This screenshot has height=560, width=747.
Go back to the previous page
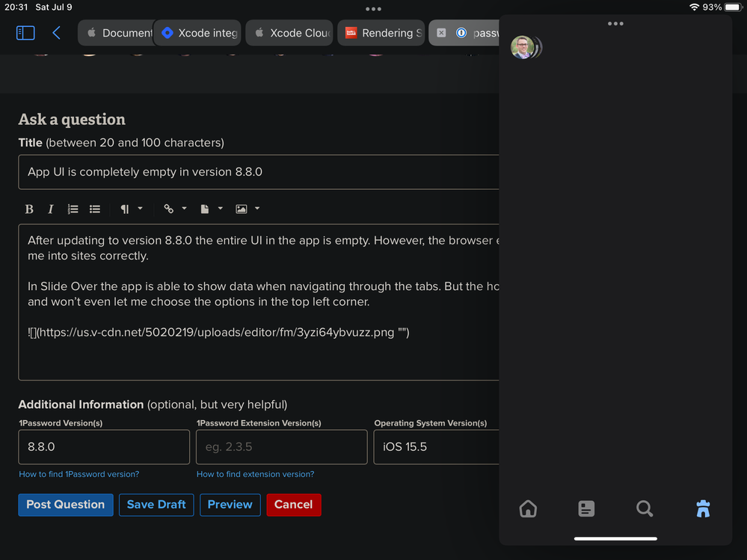point(57,33)
